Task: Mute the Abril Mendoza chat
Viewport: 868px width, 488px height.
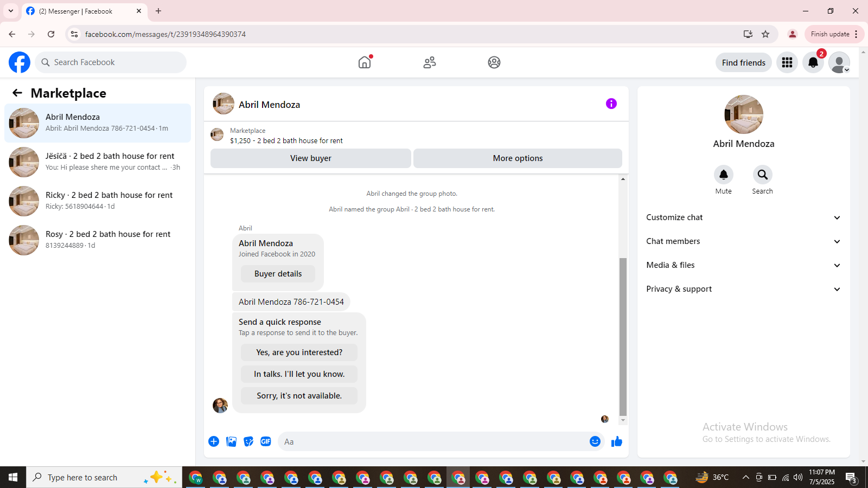Action: click(x=724, y=175)
